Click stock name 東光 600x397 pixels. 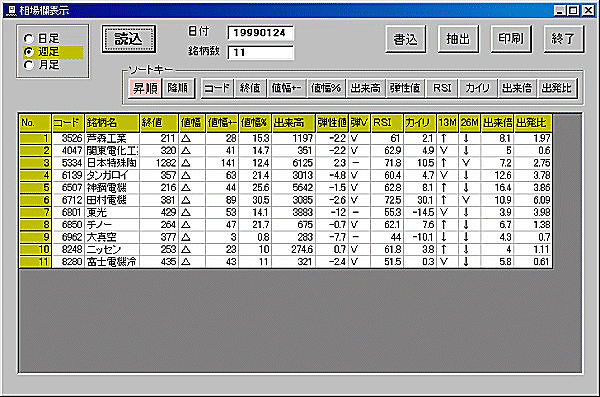(112, 212)
